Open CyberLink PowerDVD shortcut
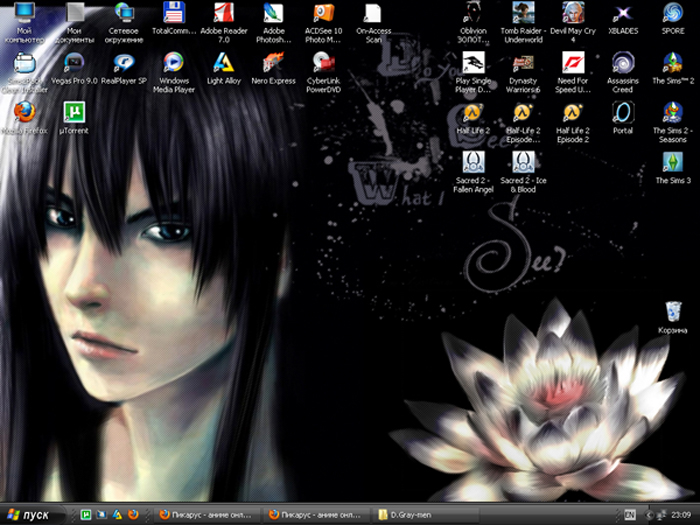 coord(323,72)
